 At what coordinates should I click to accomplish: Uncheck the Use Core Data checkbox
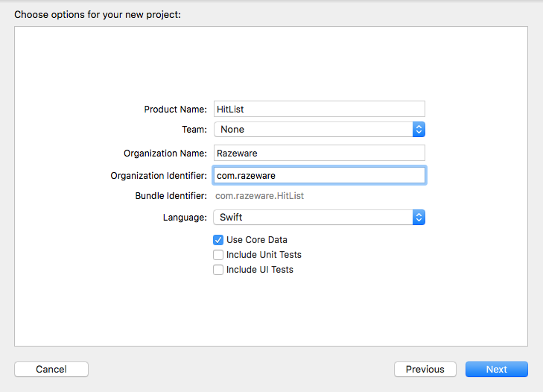tap(218, 240)
